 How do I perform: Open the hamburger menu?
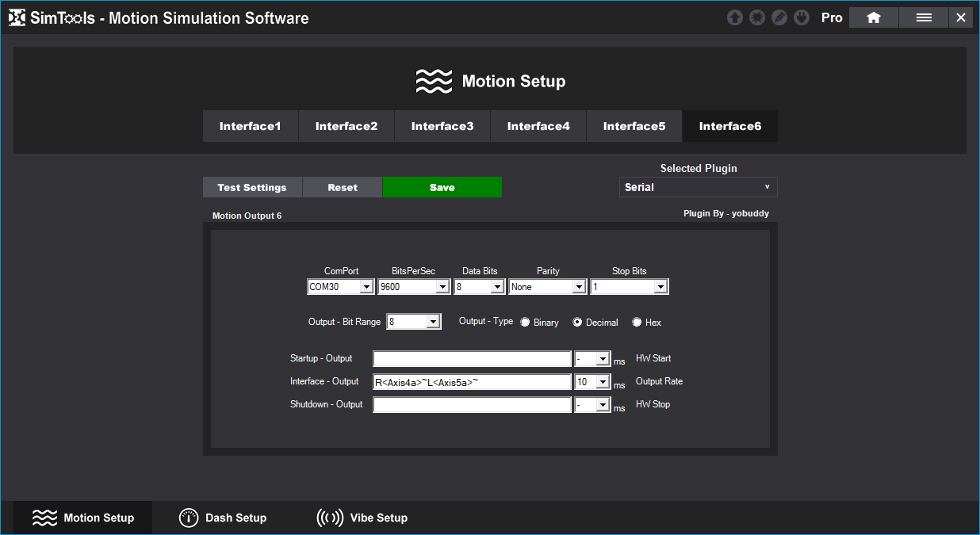pyautogui.click(x=924, y=17)
